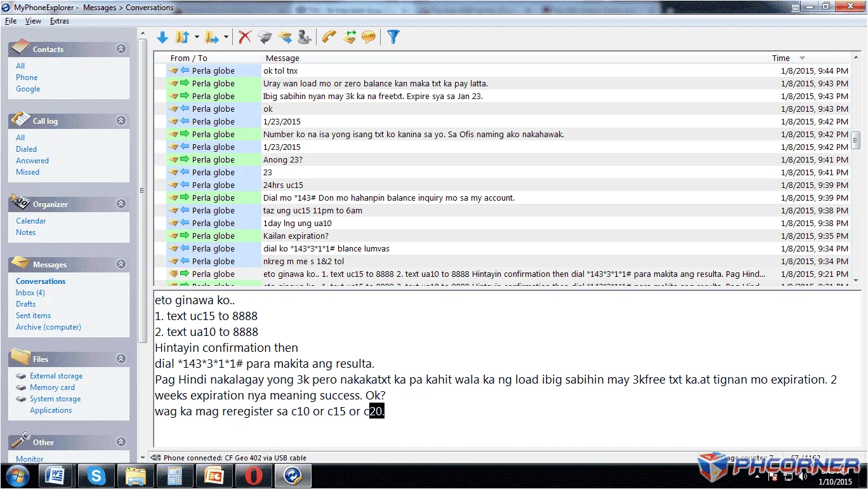Open Google contacts link

tap(28, 89)
